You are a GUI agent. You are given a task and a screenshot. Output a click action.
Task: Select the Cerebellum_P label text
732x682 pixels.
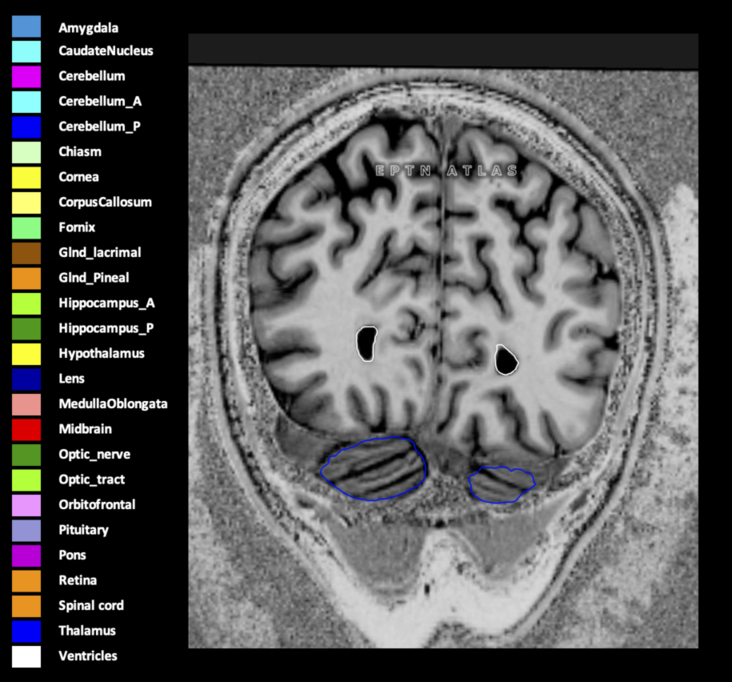99,127
